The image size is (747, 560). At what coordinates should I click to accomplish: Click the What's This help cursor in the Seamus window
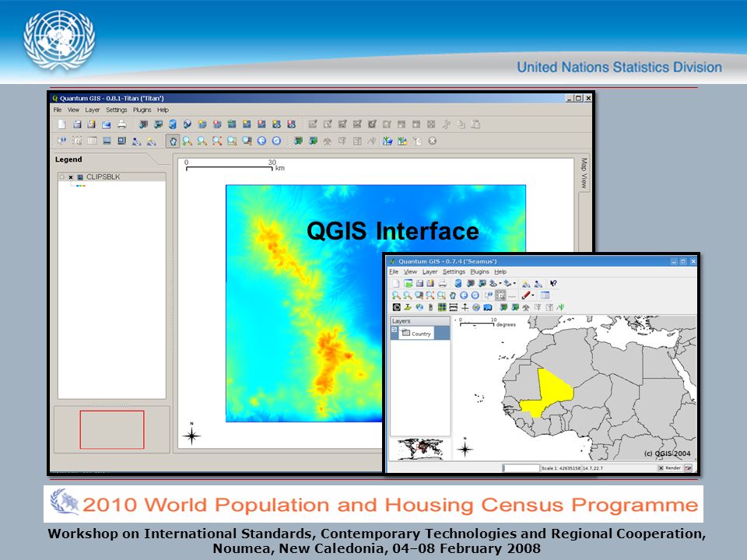[x=553, y=283]
